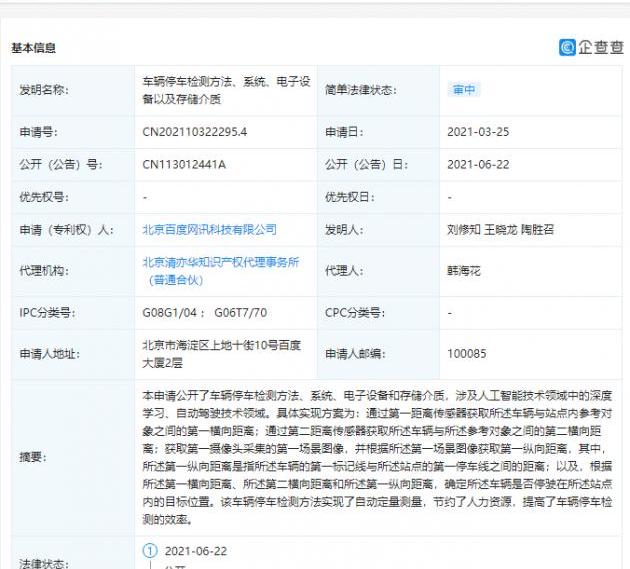Click the step 1 circle marker for 2021-06-22

pos(150,551)
